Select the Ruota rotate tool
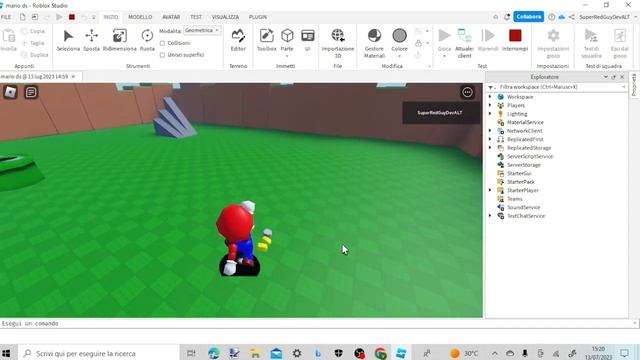This screenshot has width=640, height=360. 147,40
